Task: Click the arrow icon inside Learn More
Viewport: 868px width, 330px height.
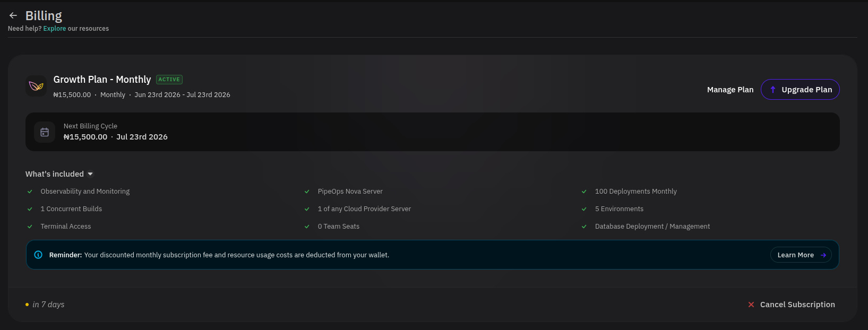Action: (823, 255)
